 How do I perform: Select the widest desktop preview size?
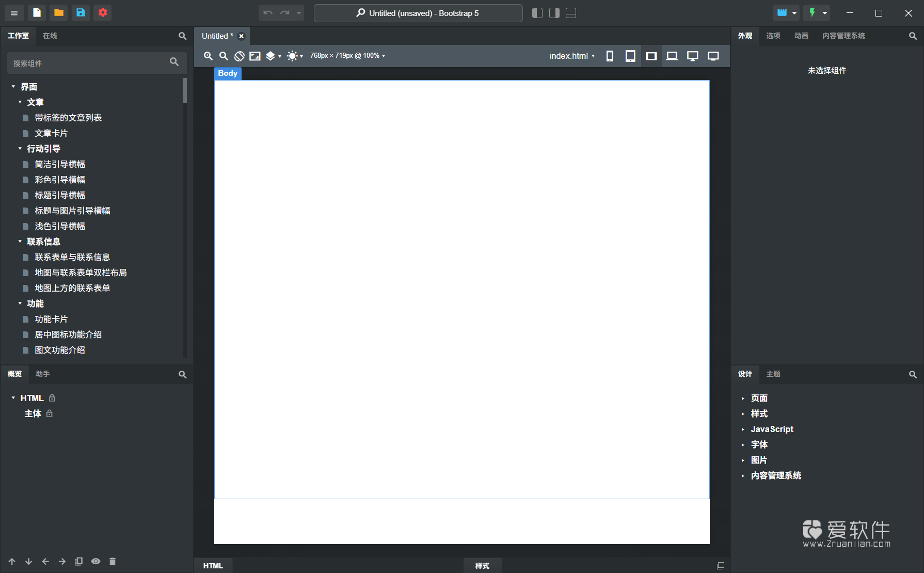coord(713,56)
